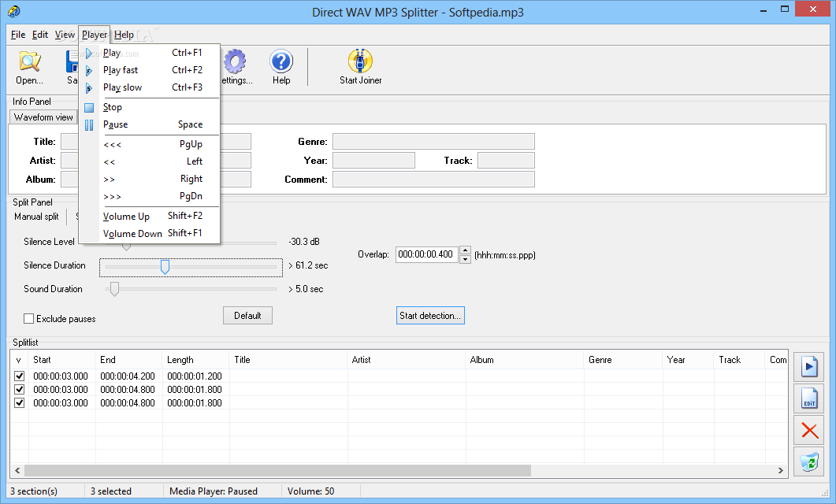Image resolution: width=836 pixels, height=504 pixels.
Task: Choose the << Left seek entry
Action: click(x=149, y=161)
